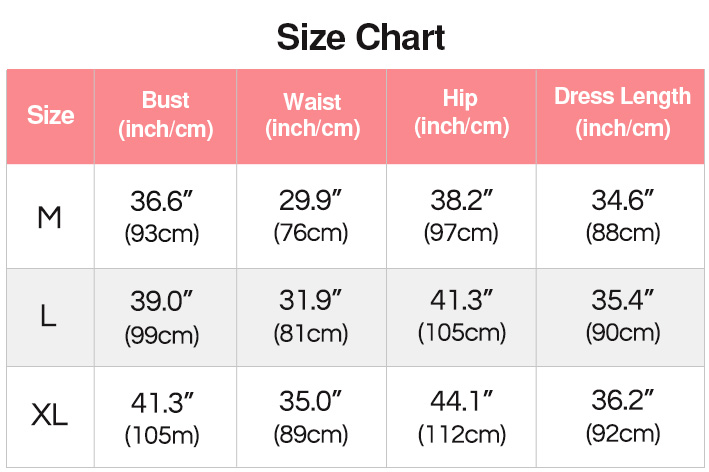Click the Size Chart title
Image resolution: width=709 pixels, height=472 pixels.
click(360, 38)
